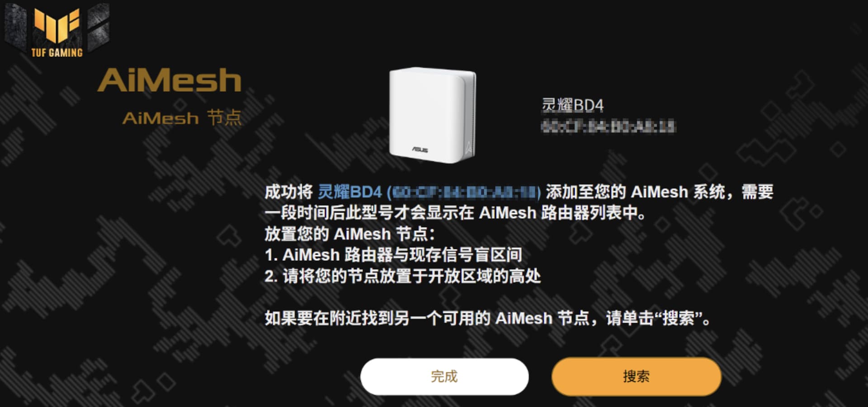Image resolution: width=868 pixels, height=407 pixels.
Task: Click the white ASUS router product image
Action: click(433, 115)
